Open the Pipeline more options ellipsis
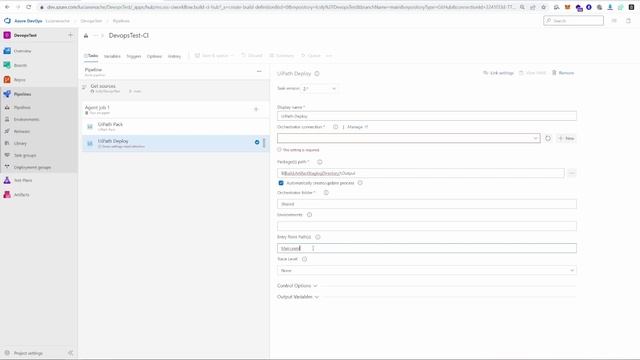 259,71
